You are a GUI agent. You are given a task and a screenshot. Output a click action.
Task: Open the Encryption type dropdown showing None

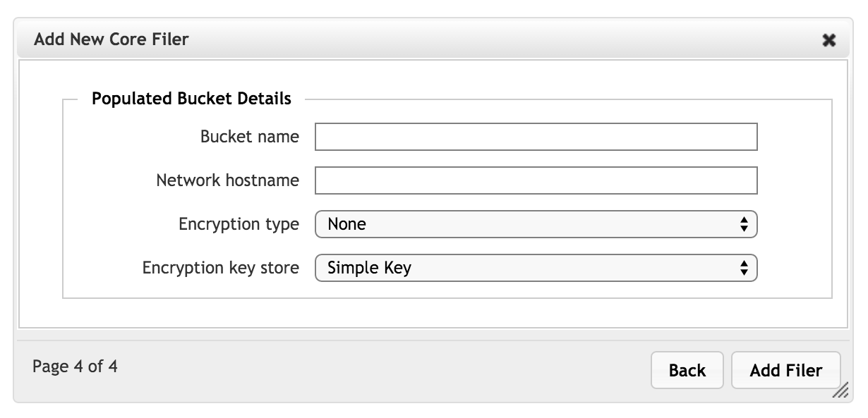pyautogui.click(x=536, y=225)
